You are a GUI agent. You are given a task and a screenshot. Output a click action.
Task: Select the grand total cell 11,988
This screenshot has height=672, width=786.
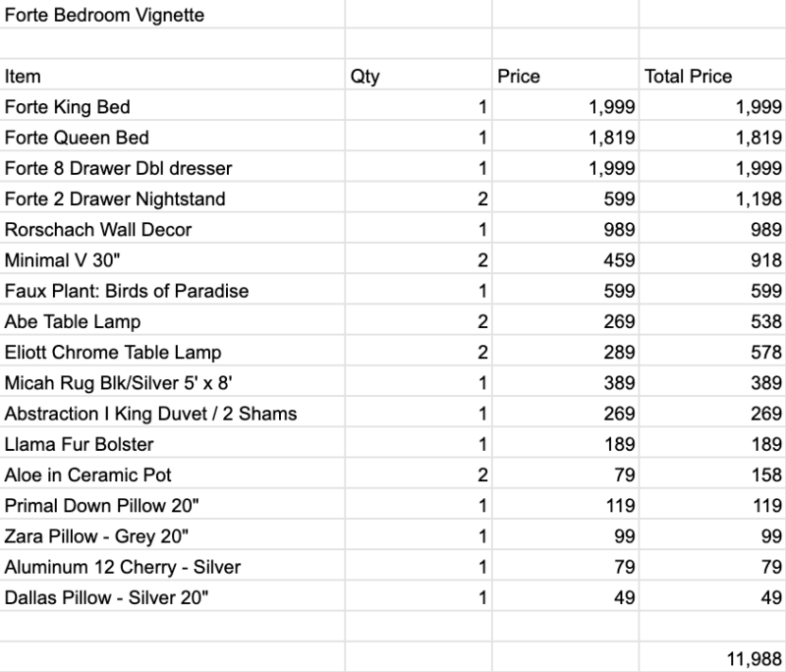(x=713, y=657)
